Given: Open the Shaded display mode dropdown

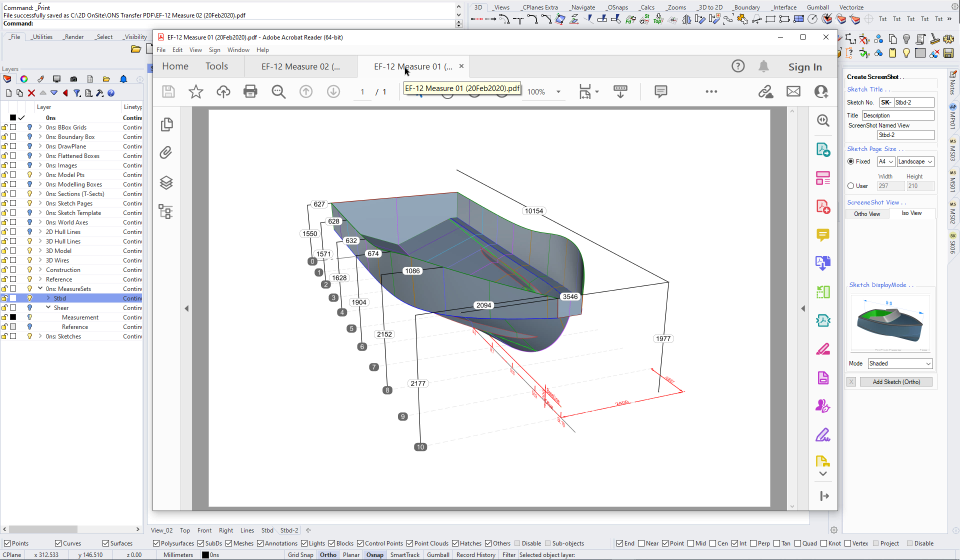Looking at the screenshot, I should click(x=900, y=363).
